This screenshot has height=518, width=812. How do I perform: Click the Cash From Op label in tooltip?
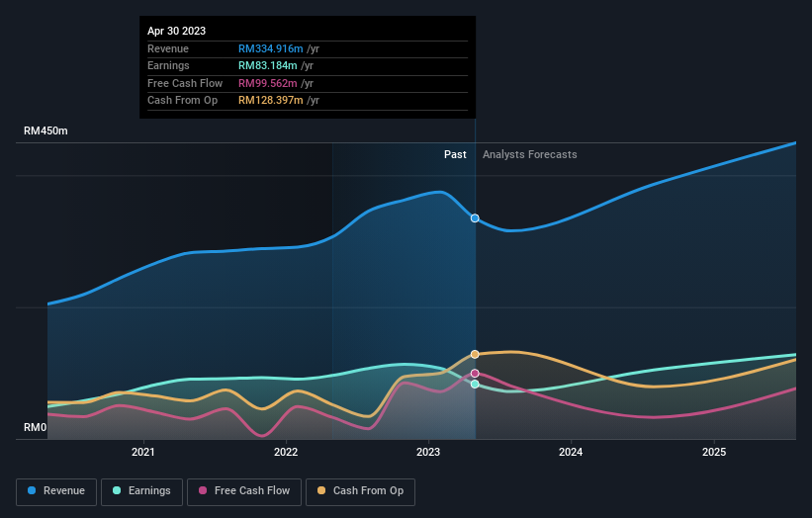coord(182,101)
